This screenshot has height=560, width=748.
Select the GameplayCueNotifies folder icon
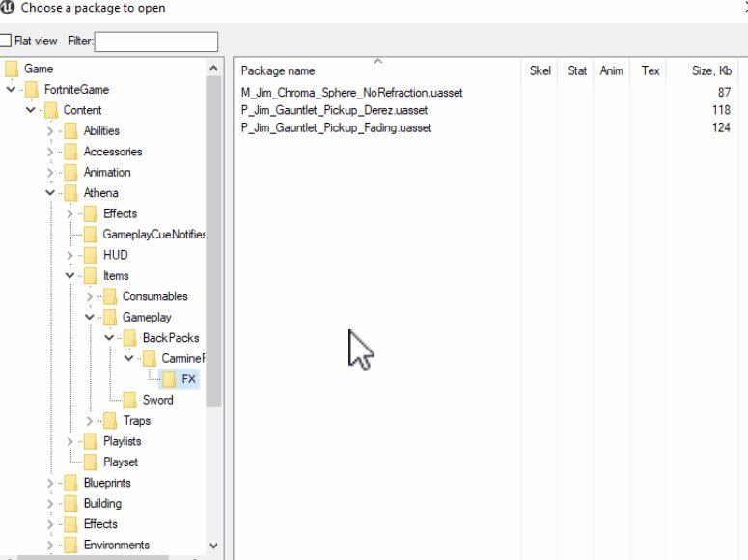point(90,235)
